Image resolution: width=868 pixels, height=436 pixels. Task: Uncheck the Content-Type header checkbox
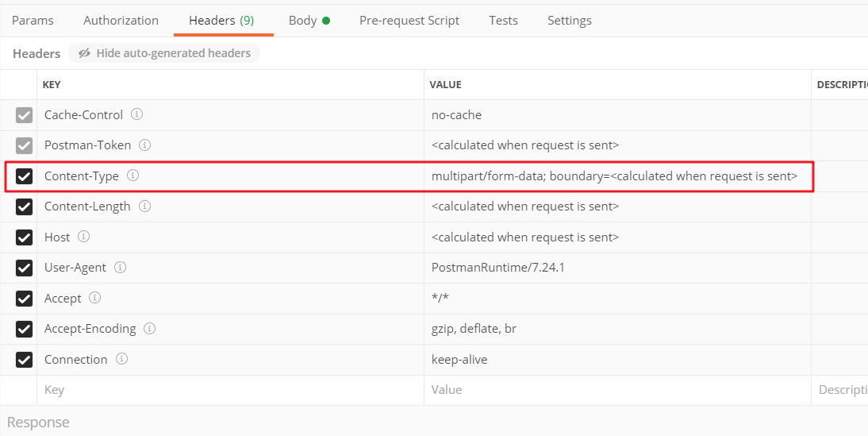[x=24, y=176]
